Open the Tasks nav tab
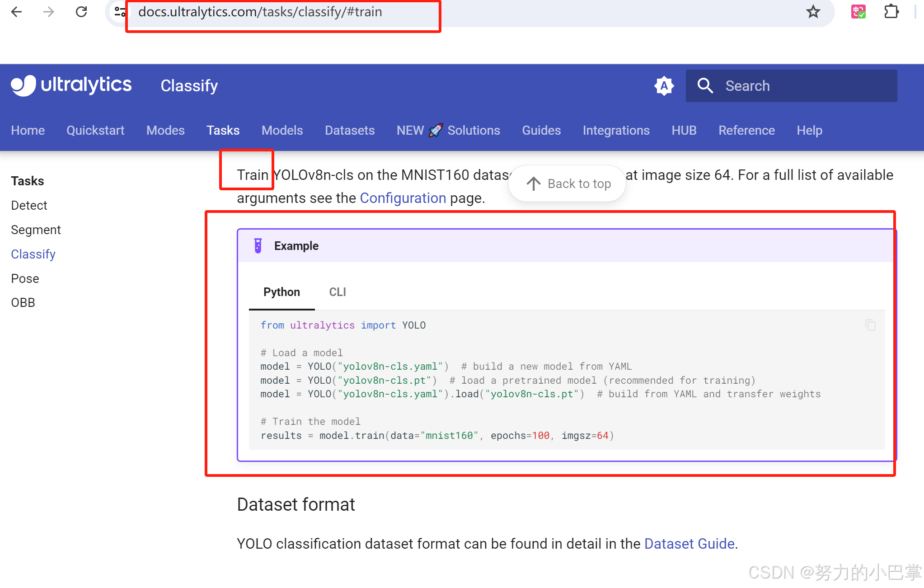This screenshot has height=588, width=924. click(223, 131)
